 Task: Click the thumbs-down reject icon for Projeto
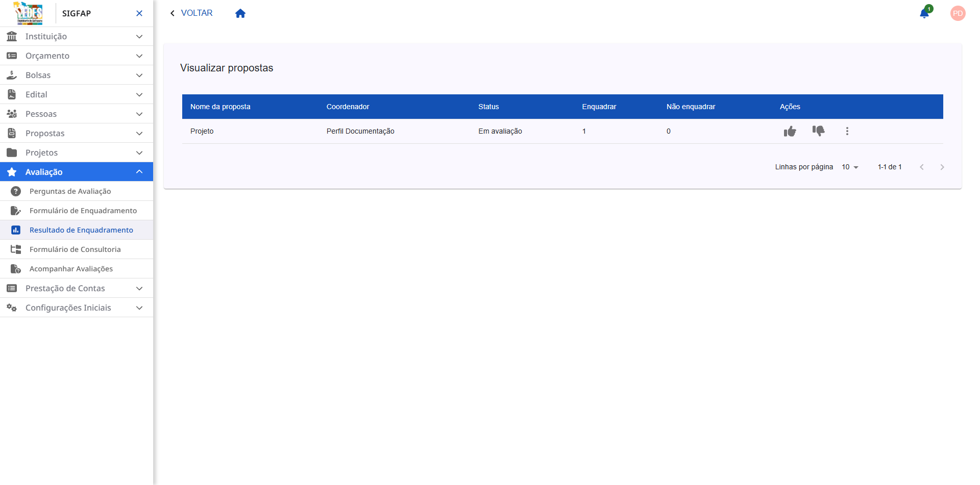(818, 131)
